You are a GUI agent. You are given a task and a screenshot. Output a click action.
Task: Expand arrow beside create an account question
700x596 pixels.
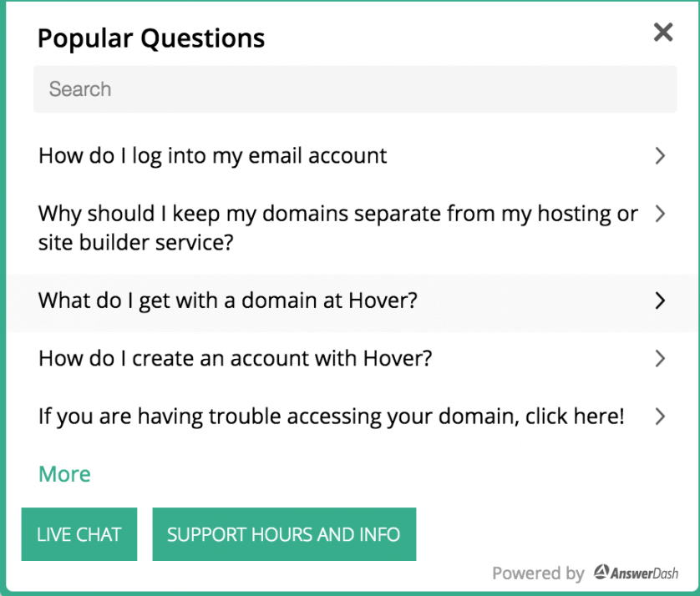pyautogui.click(x=660, y=359)
